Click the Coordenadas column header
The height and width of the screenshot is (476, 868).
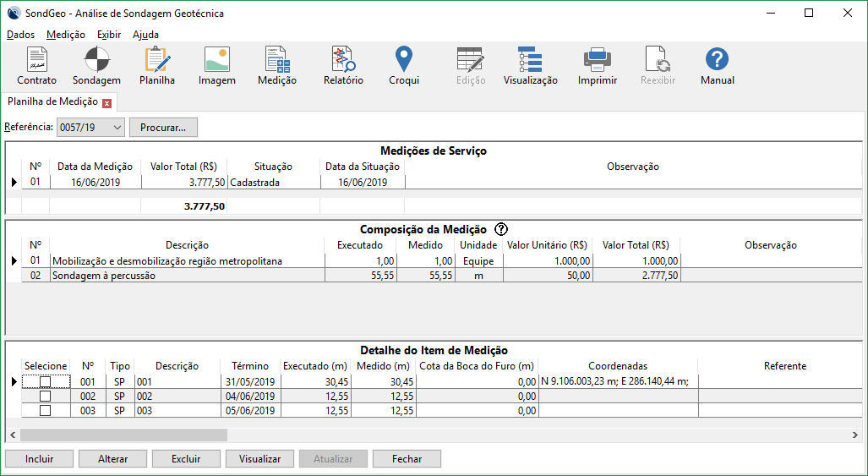(x=618, y=366)
